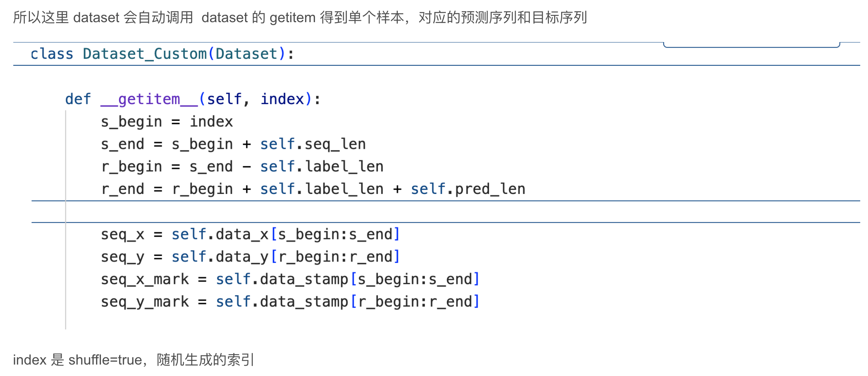Click the __getitem__ method name
Screen dimensions: 868x376
pos(149,99)
